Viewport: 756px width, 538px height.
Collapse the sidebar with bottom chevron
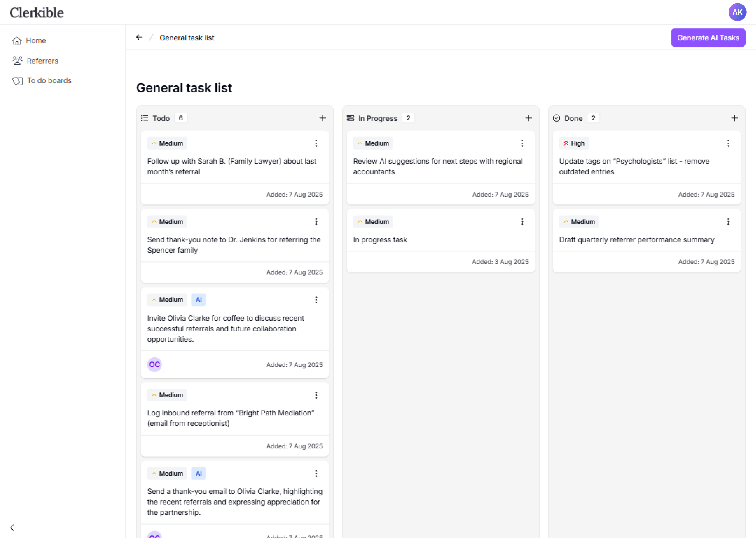tap(13, 527)
